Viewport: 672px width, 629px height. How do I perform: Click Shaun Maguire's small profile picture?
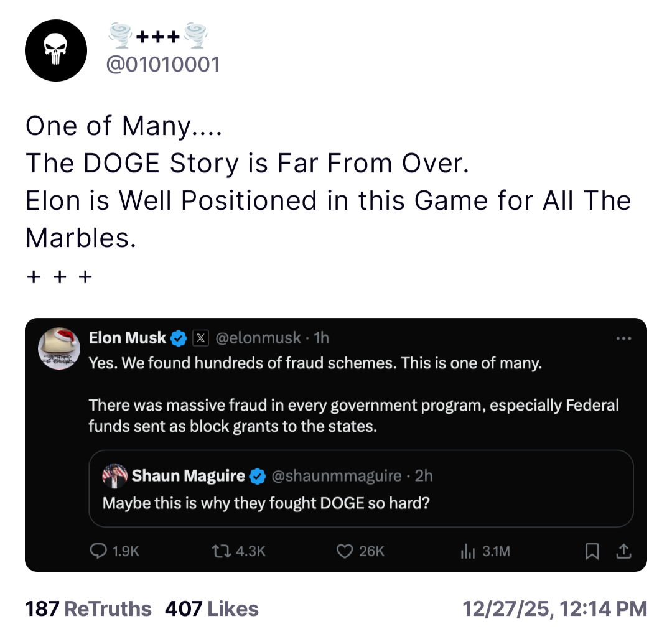pyautogui.click(x=114, y=476)
